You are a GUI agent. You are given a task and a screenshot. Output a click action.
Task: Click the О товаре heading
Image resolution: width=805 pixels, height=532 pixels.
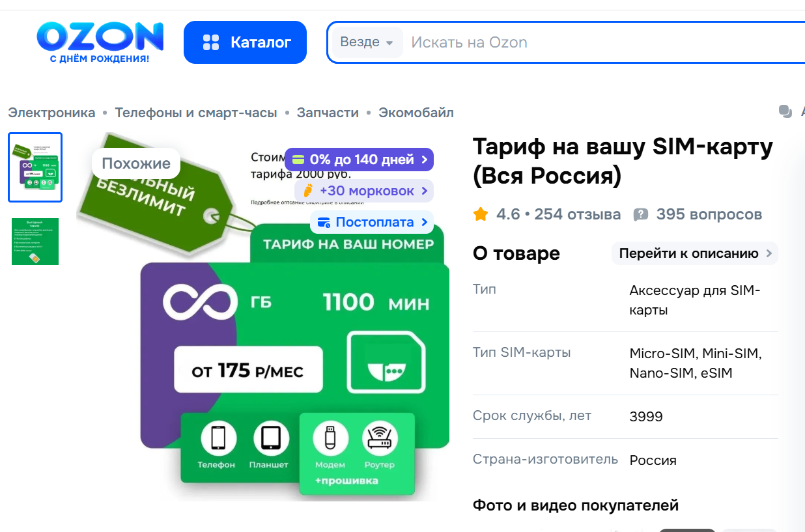(x=516, y=253)
